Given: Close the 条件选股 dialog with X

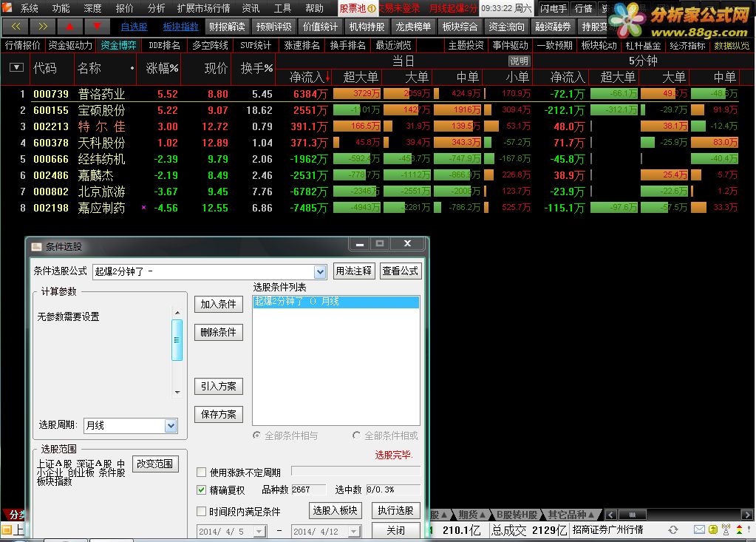Looking at the screenshot, I should 407,244.
